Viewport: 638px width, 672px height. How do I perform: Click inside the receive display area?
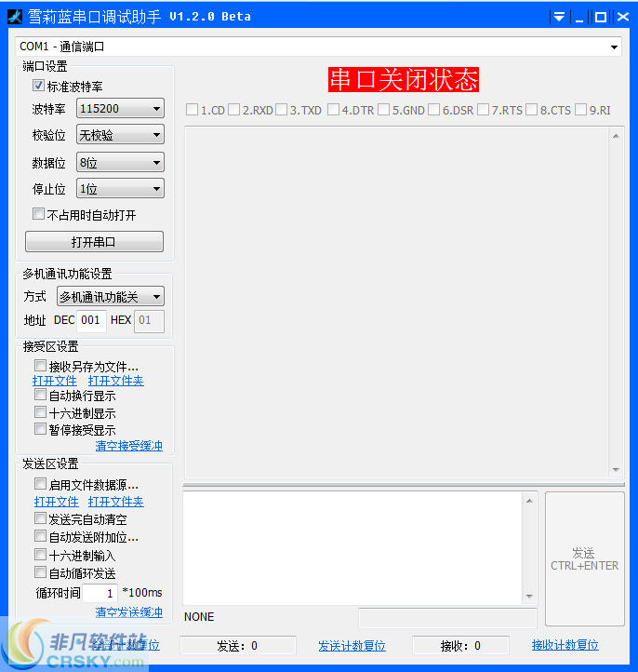396,302
